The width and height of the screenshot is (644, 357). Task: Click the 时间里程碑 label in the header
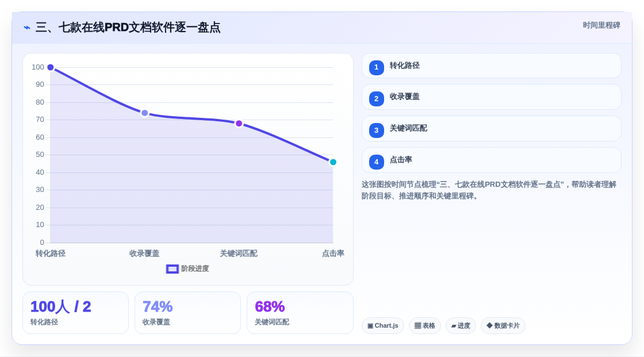[x=601, y=25]
